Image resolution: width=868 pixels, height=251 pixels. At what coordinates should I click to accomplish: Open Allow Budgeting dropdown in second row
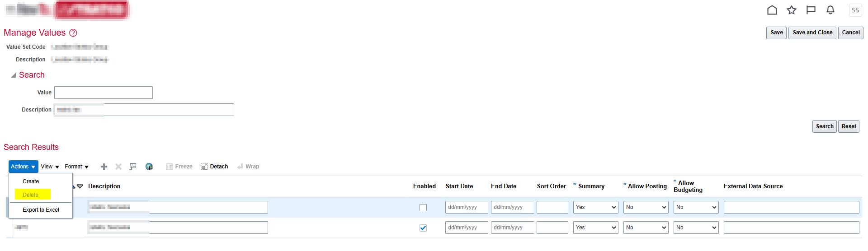click(x=696, y=228)
